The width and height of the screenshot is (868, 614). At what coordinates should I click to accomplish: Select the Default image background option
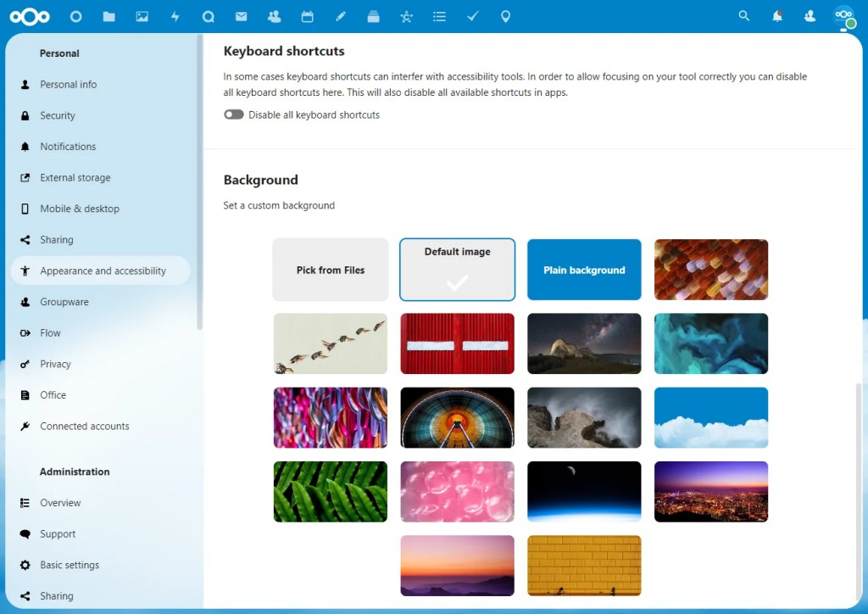coord(457,270)
